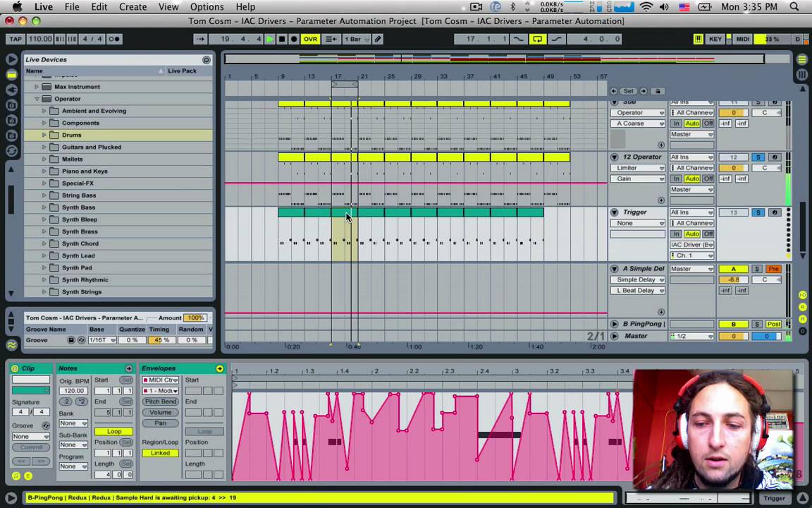Toggle the computer MIDI keyboard icon
812x508 pixels.
[698, 39]
